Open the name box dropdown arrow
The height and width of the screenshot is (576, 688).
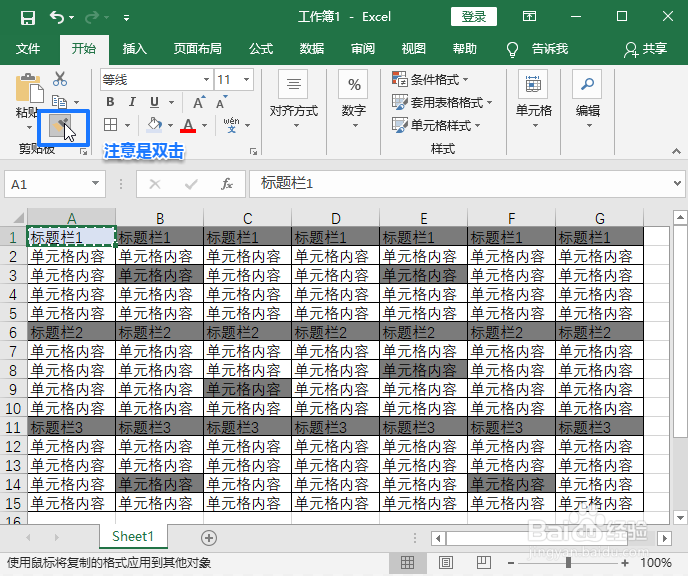coord(95,184)
